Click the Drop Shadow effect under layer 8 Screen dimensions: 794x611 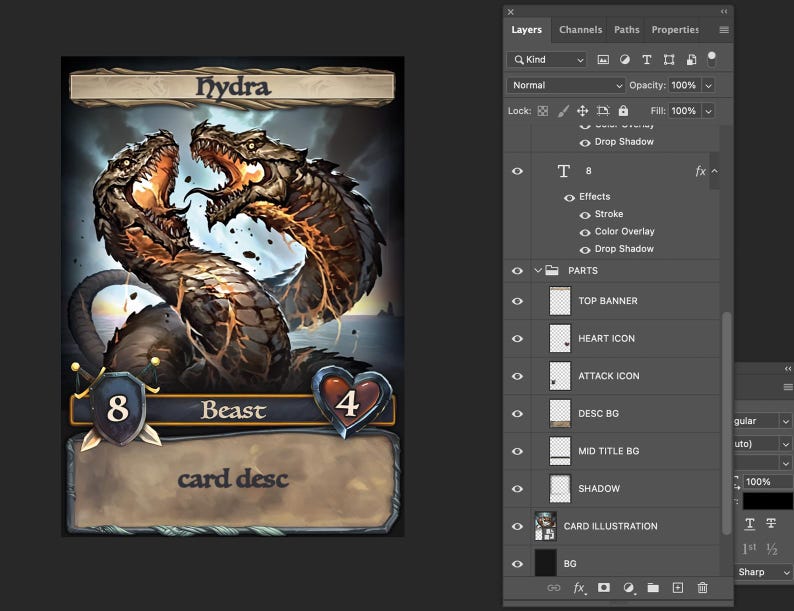[624, 249]
